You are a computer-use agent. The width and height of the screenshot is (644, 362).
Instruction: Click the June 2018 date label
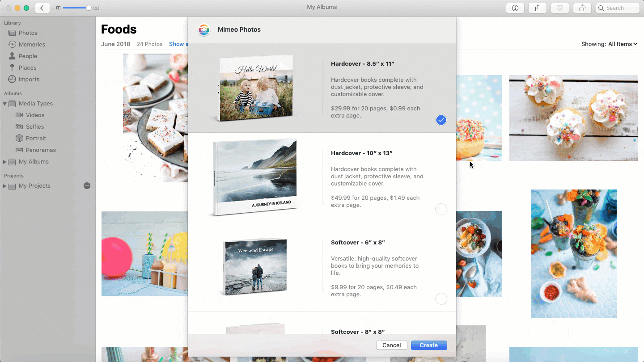(116, 44)
